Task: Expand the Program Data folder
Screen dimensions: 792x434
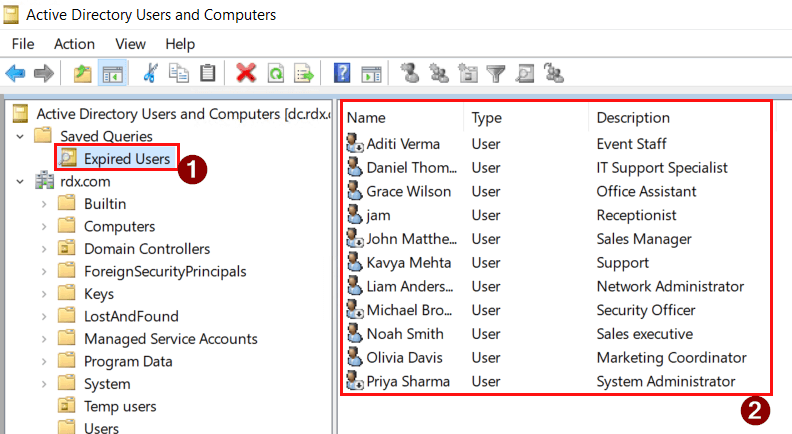Action: (44, 361)
